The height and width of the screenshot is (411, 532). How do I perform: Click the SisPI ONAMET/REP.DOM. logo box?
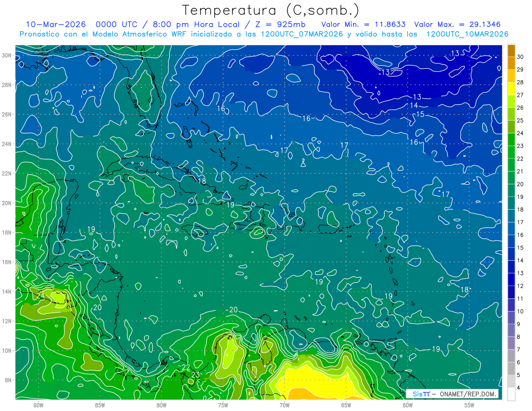(x=452, y=394)
